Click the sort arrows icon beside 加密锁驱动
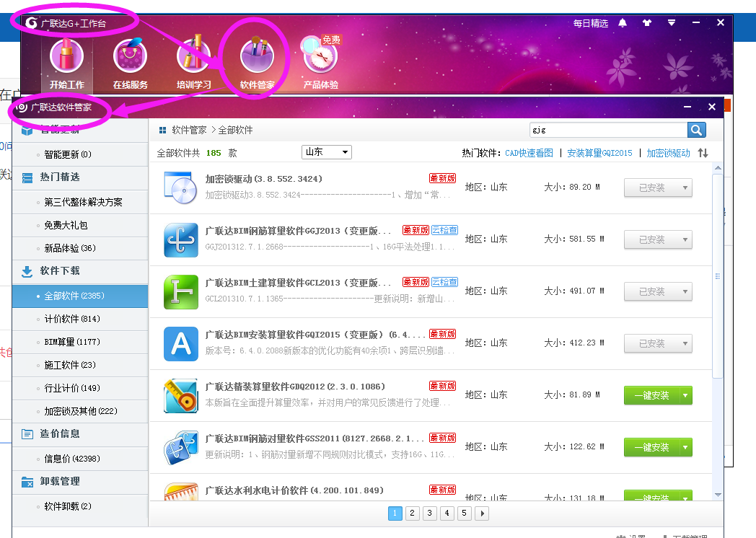756x538 pixels. [x=703, y=153]
